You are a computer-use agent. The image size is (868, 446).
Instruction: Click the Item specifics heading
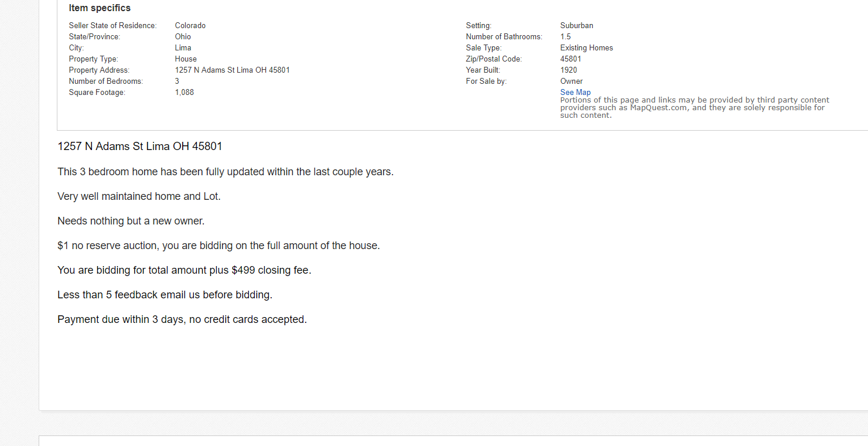coord(100,8)
